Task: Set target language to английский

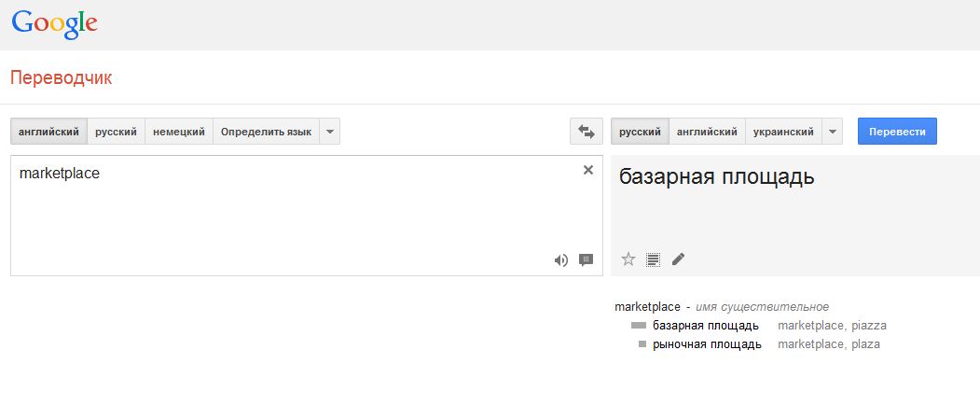Action: [707, 132]
